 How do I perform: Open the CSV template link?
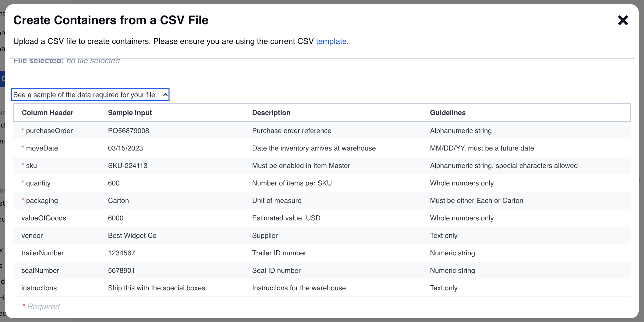[331, 41]
